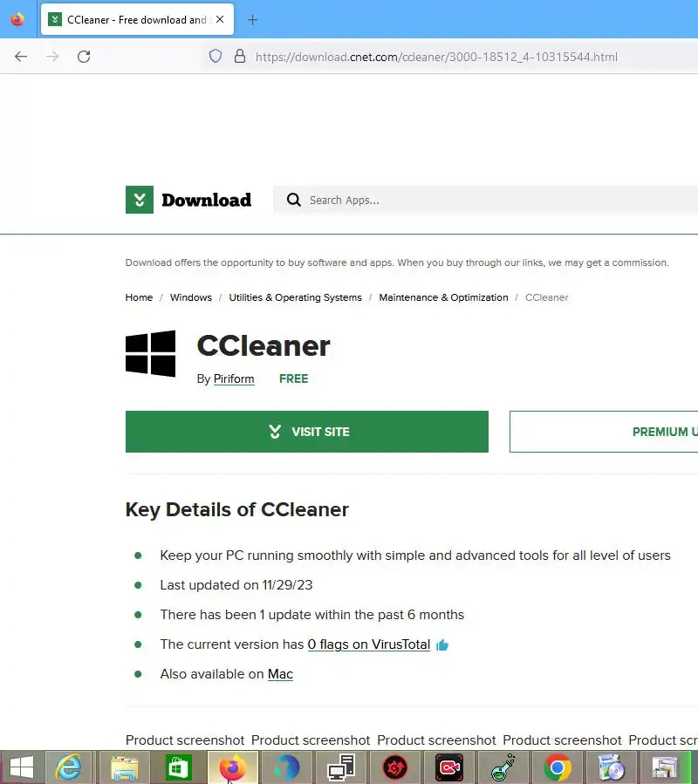
Task: Click the first Product screenshot thumbnail
Action: click(185, 740)
